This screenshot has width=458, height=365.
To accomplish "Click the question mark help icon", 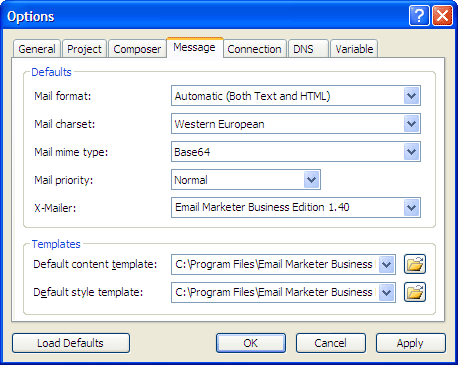I will click(x=419, y=15).
